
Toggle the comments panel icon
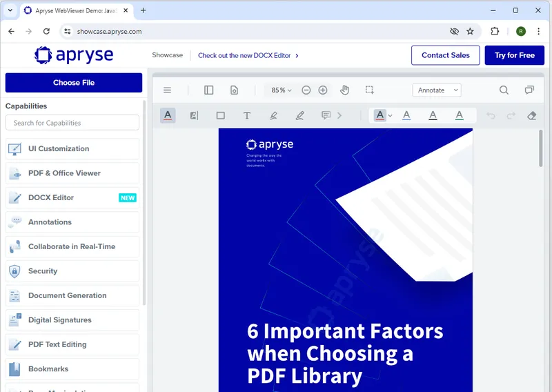point(529,90)
